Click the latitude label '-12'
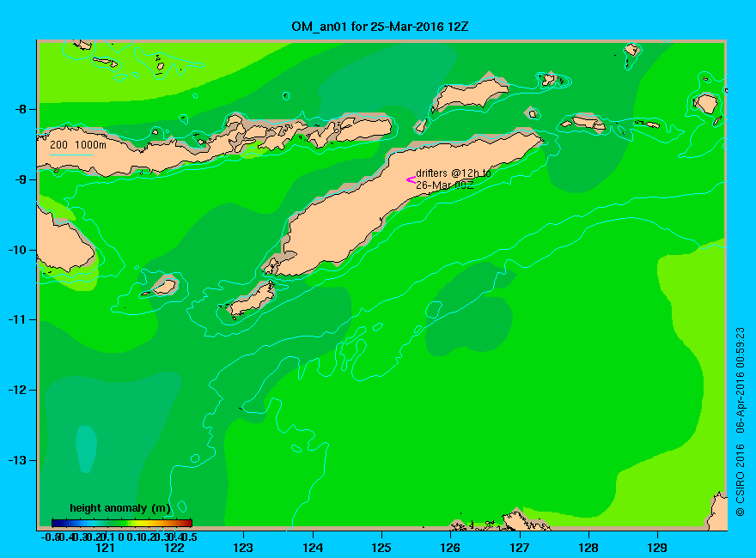This screenshot has width=756, height=558. [18, 390]
